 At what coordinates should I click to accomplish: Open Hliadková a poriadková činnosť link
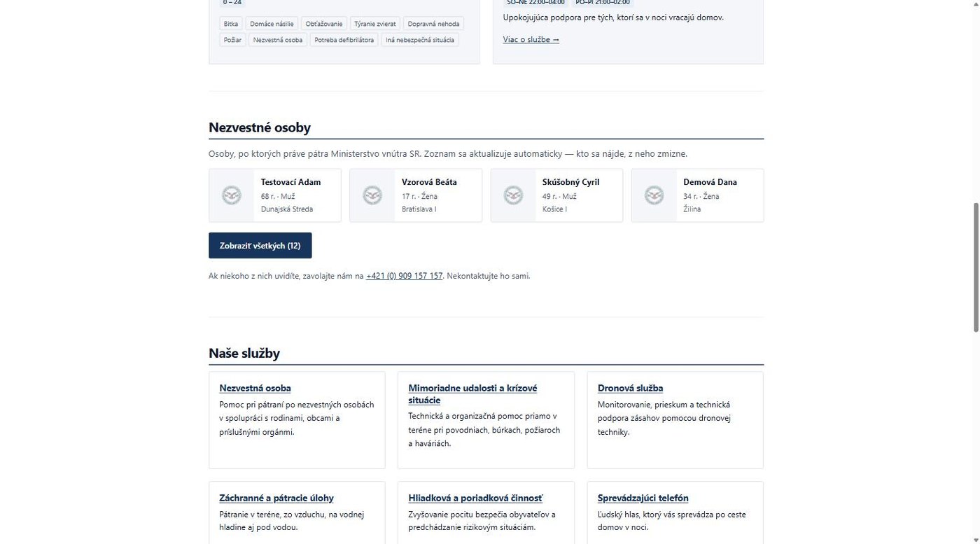coord(475,498)
